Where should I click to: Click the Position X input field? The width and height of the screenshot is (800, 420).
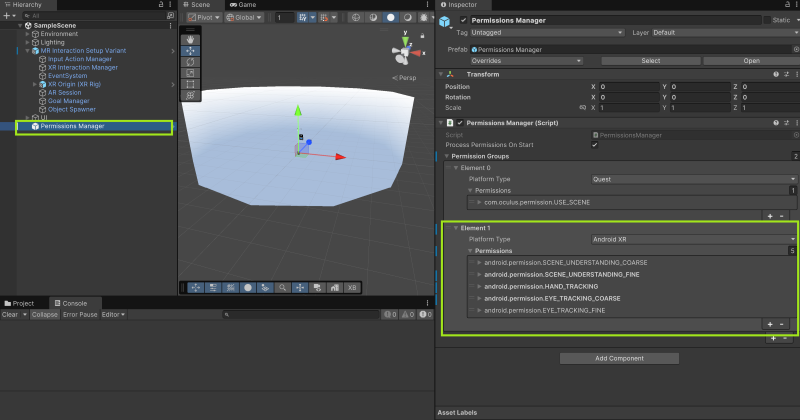[x=628, y=86]
